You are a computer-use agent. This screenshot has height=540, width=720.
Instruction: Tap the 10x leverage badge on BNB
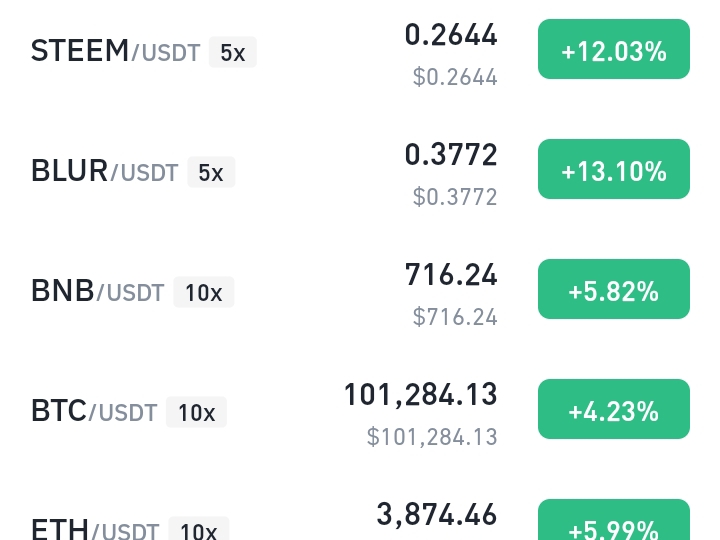203,292
